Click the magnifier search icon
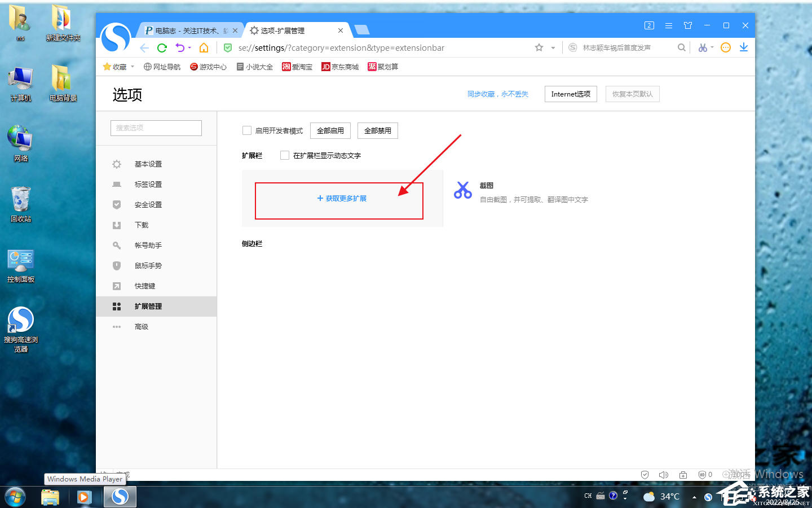This screenshot has width=812, height=508. tap(682, 48)
